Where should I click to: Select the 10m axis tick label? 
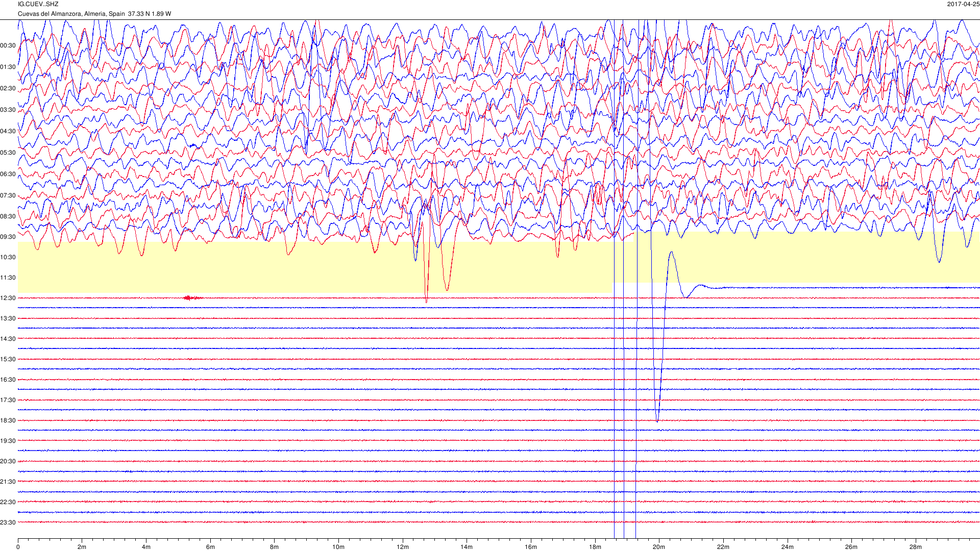pyautogui.click(x=338, y=547)
